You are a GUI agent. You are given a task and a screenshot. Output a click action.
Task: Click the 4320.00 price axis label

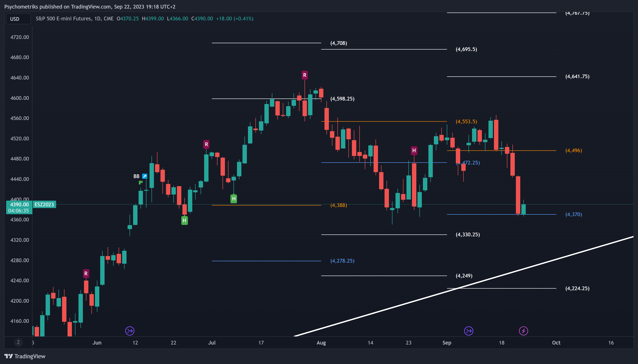point(20,240)
